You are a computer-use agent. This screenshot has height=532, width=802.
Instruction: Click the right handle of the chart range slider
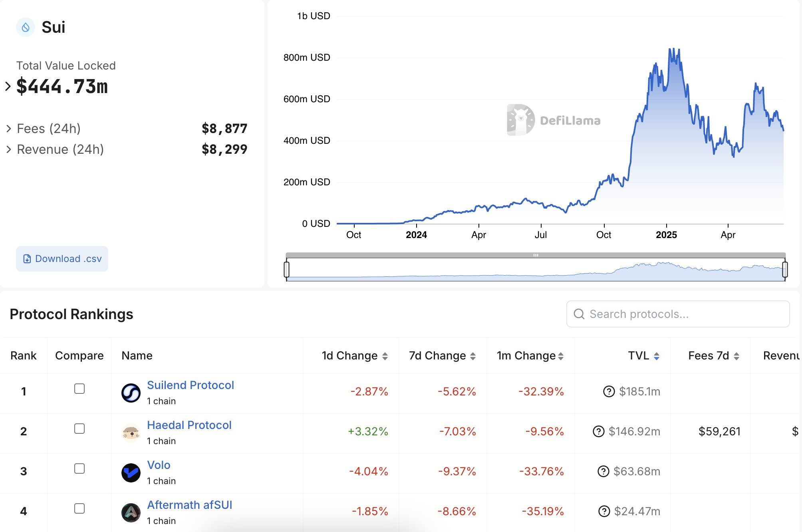[x=784, y=269]
